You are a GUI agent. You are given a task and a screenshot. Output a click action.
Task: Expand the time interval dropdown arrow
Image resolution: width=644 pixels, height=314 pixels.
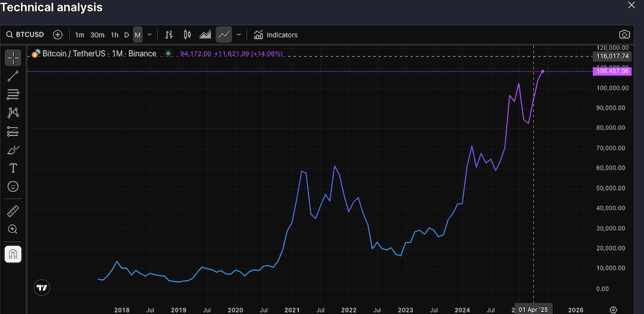click(148, 35)
